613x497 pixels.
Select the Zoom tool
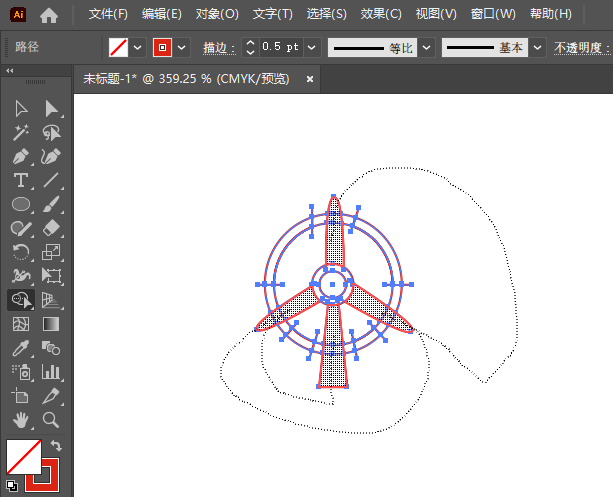[51, 420]
